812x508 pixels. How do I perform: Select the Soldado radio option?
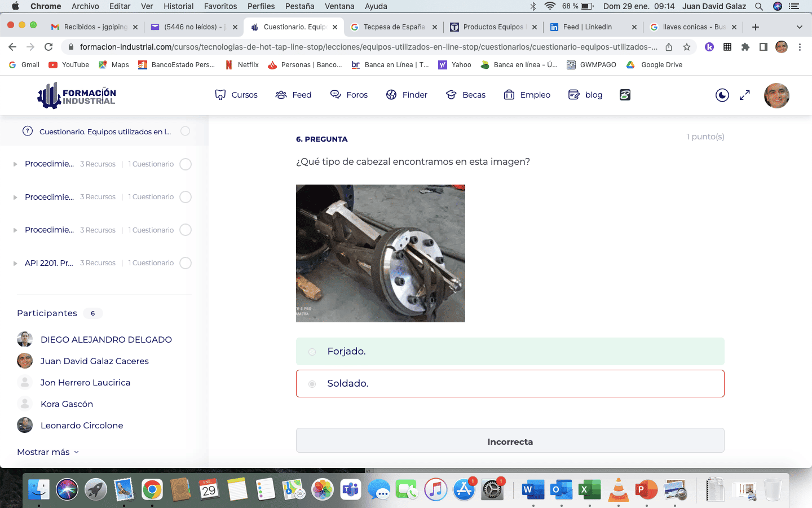coord(312,384)
